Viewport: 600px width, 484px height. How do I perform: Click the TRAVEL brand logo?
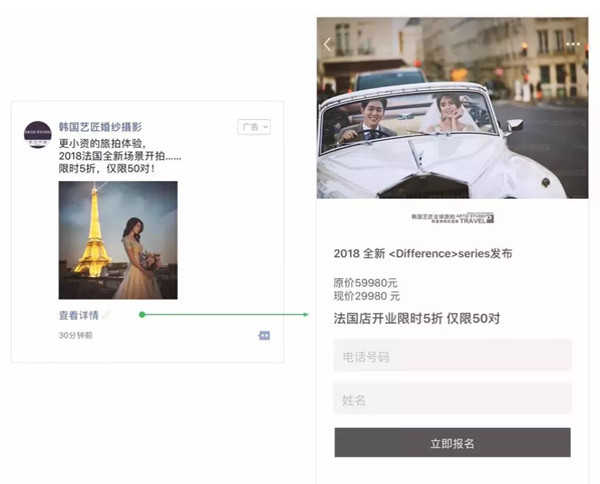(x=452, y=218)
